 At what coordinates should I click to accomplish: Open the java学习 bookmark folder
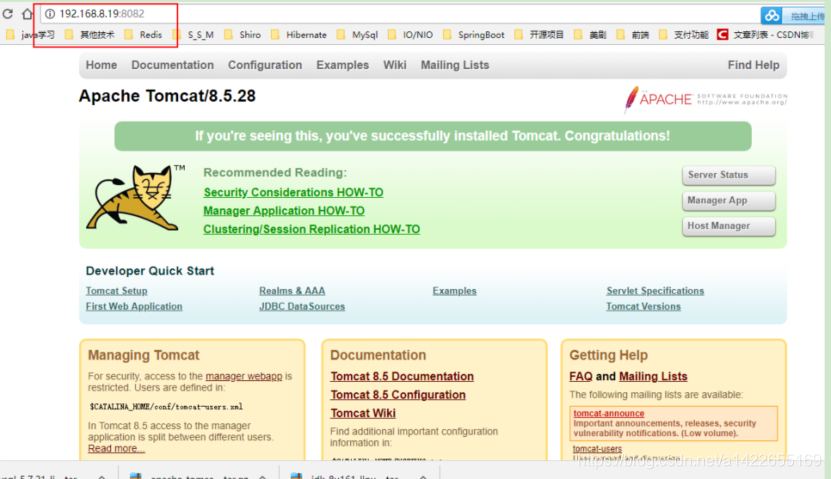[x=30, y=35]
